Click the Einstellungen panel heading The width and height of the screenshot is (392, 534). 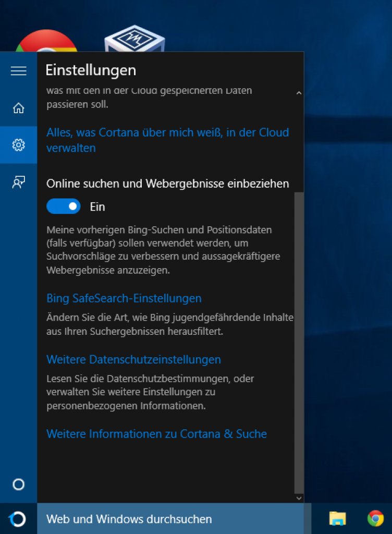[91, 70]
